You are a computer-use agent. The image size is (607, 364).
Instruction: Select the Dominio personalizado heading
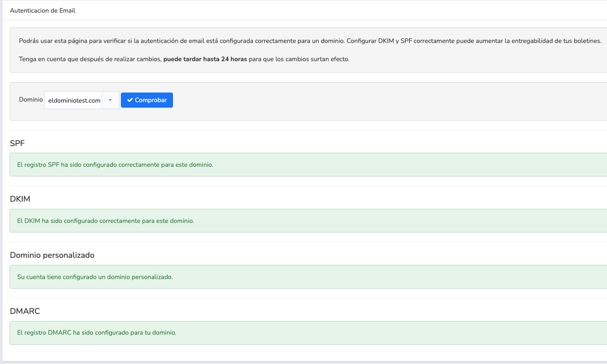tap(52, 255)
